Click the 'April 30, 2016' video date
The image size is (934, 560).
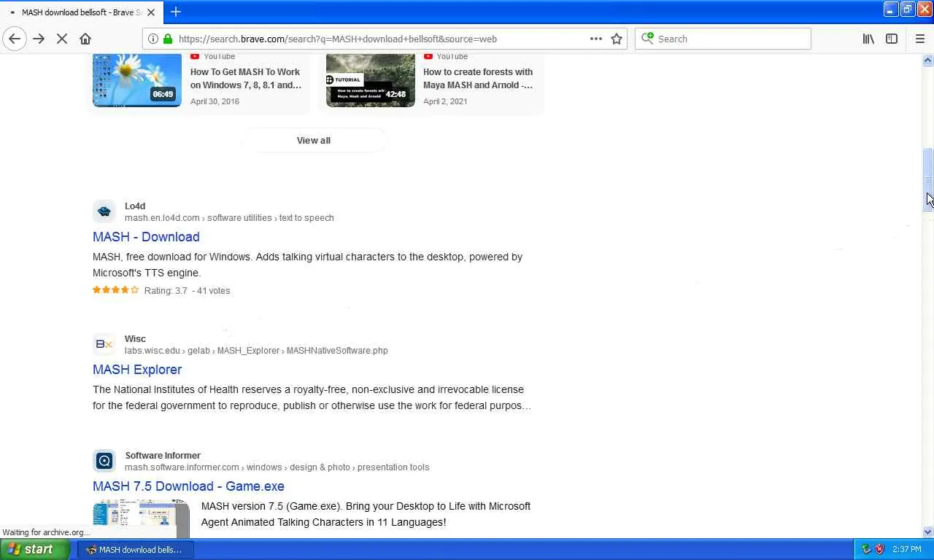click(215, 101)
